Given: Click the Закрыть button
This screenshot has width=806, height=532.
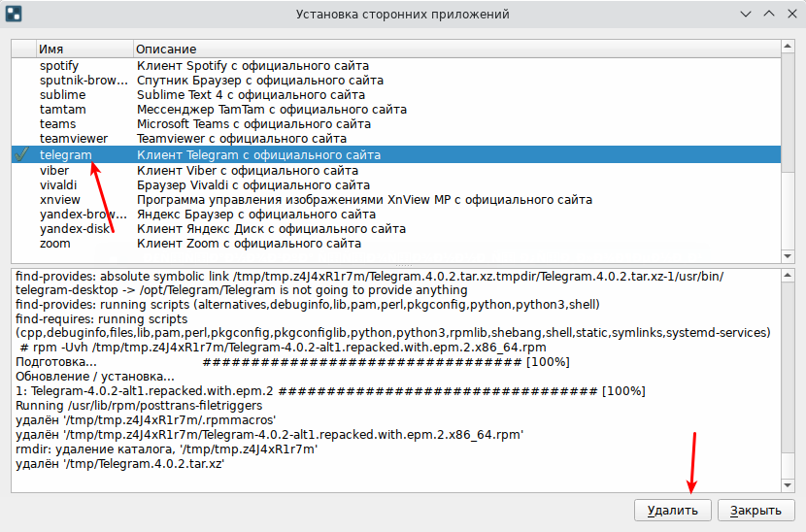Looking at the screenshot, I should click(756, 511).
